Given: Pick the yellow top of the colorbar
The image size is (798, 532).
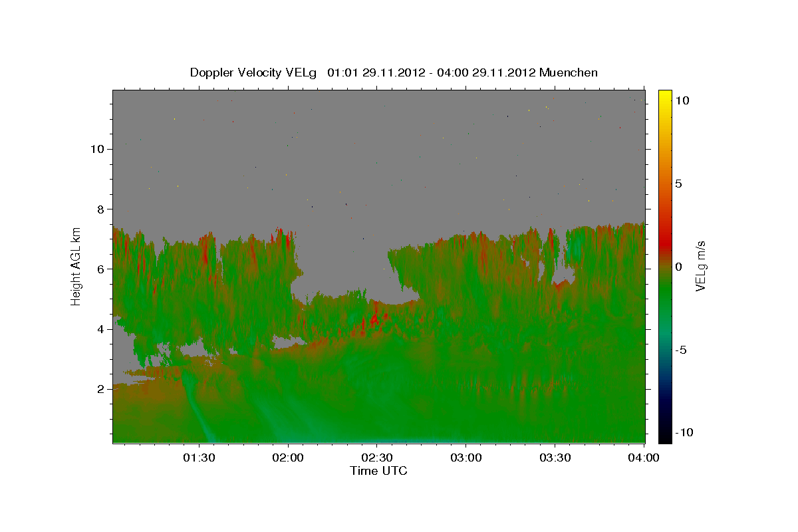Looking at the screenshot, I should [664, 96].
